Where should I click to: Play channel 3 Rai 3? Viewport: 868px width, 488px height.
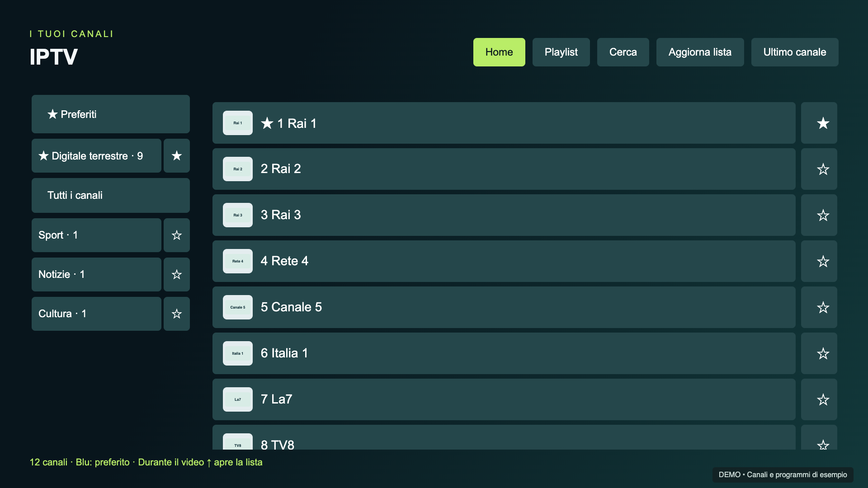[504, 215]
